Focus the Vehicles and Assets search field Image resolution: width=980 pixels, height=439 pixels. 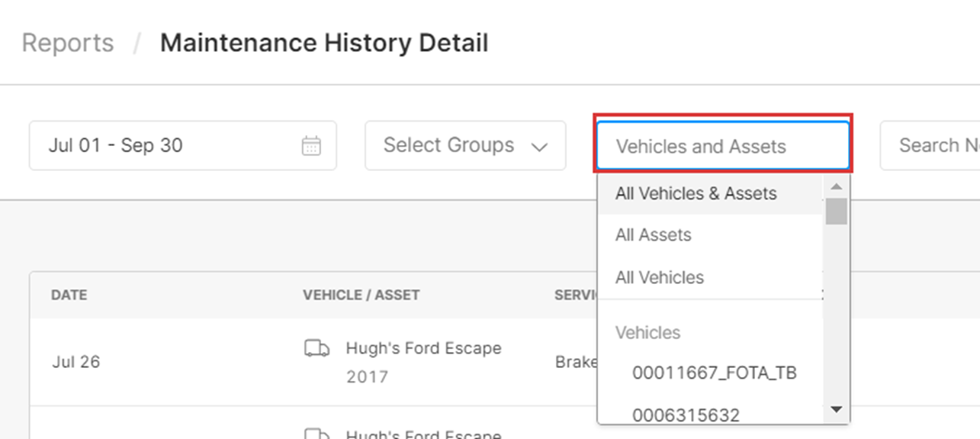point(723,146)
